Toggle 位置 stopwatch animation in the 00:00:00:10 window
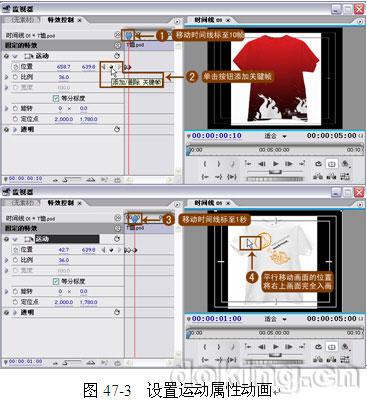 coord(15,67)
